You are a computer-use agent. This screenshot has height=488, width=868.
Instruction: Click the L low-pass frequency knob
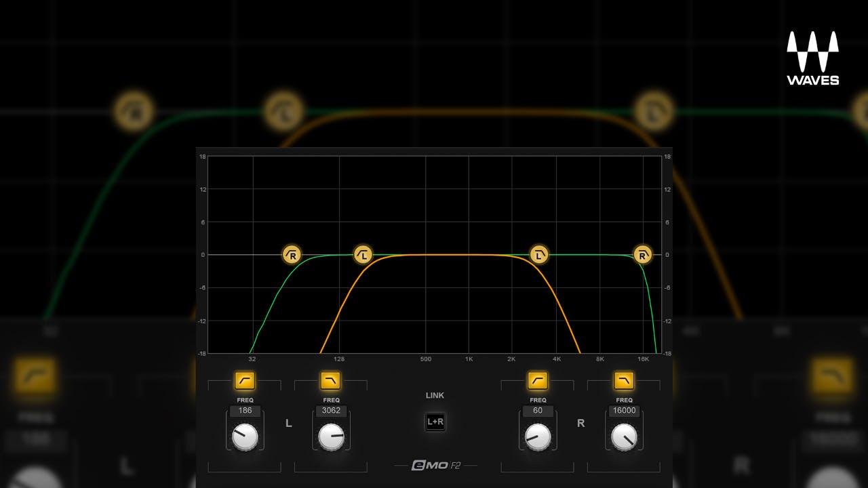click(331, 437)
